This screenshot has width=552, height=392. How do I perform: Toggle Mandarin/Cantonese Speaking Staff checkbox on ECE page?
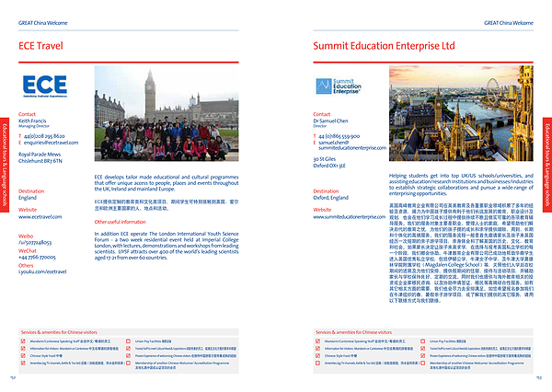23,340
